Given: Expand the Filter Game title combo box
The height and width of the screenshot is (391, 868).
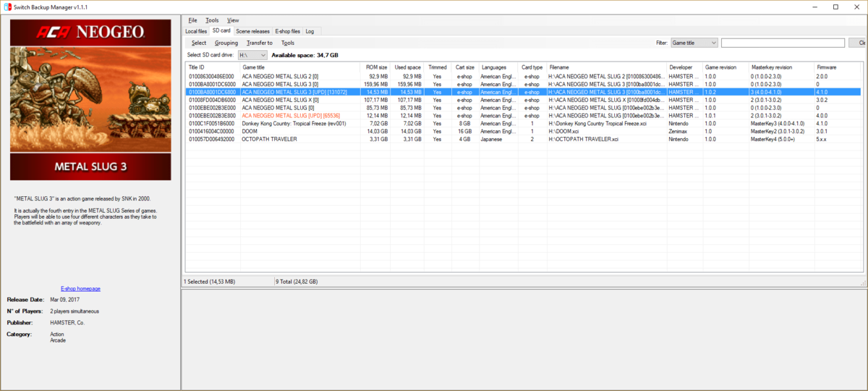Looking at the screenshot, I should 694,43.
